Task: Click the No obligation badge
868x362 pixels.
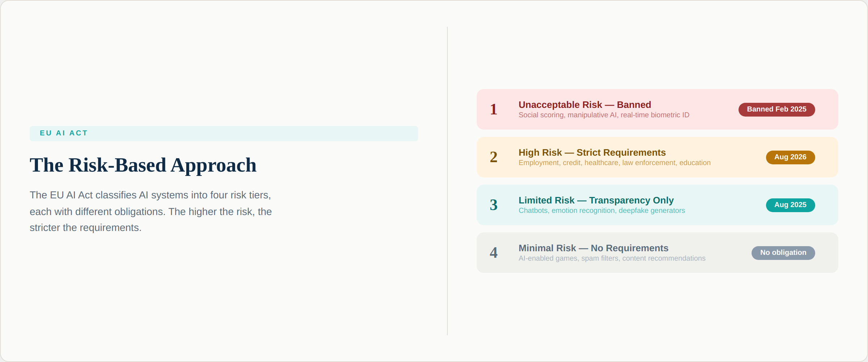Action: pos(783,253)
